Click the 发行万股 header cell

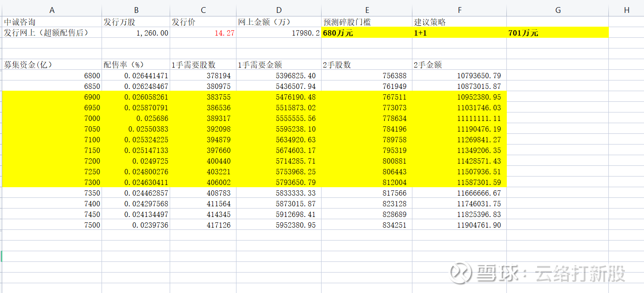(136, 22)
